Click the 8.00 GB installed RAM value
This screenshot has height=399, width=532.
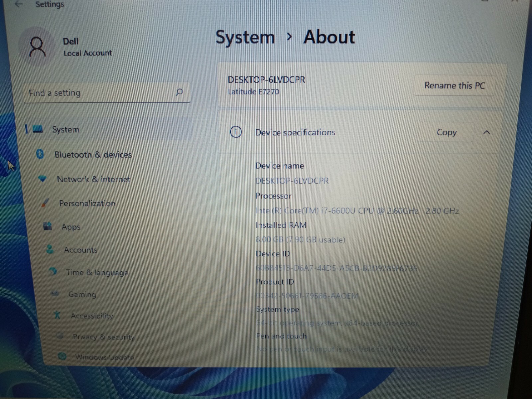pos(300,239)
